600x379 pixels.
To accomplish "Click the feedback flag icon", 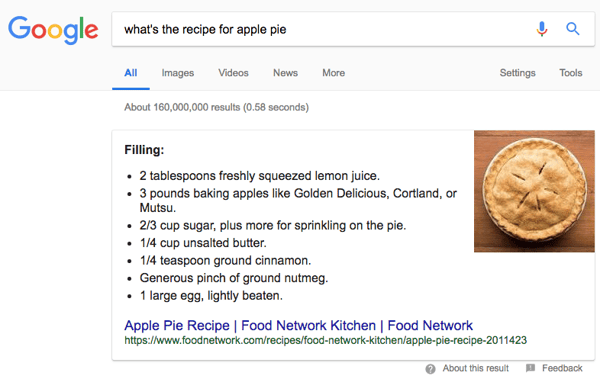I will 530,368.
